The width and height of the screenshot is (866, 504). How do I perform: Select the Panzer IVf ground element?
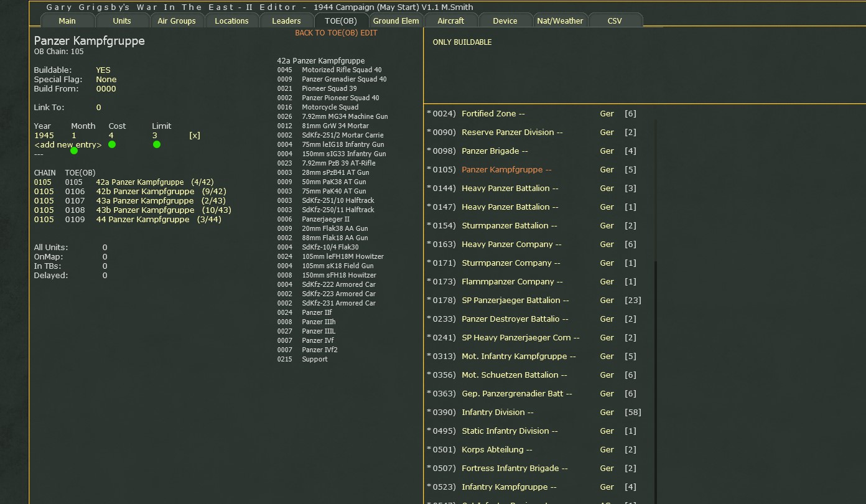coord(317,340)
